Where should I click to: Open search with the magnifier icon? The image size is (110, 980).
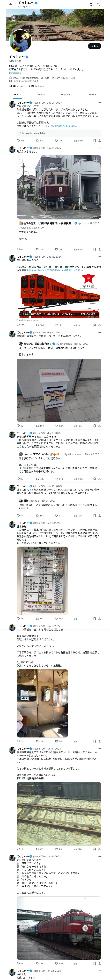pyautogui.click(x=98, y=5)
